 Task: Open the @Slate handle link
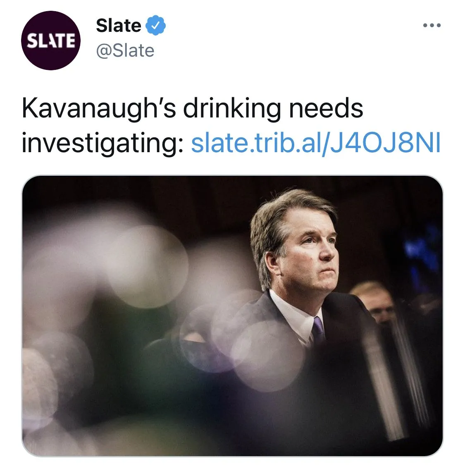click(x=125, y=50)
